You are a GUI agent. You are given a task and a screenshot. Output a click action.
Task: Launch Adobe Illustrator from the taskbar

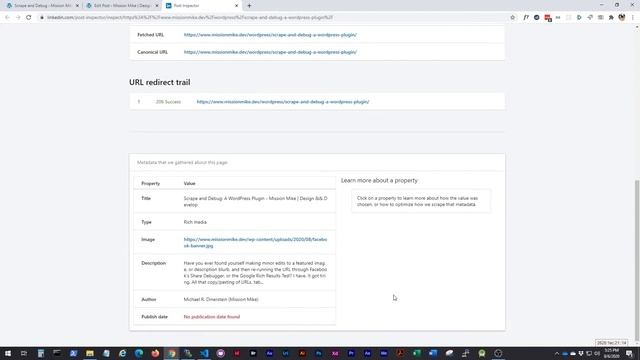[302, 353]
